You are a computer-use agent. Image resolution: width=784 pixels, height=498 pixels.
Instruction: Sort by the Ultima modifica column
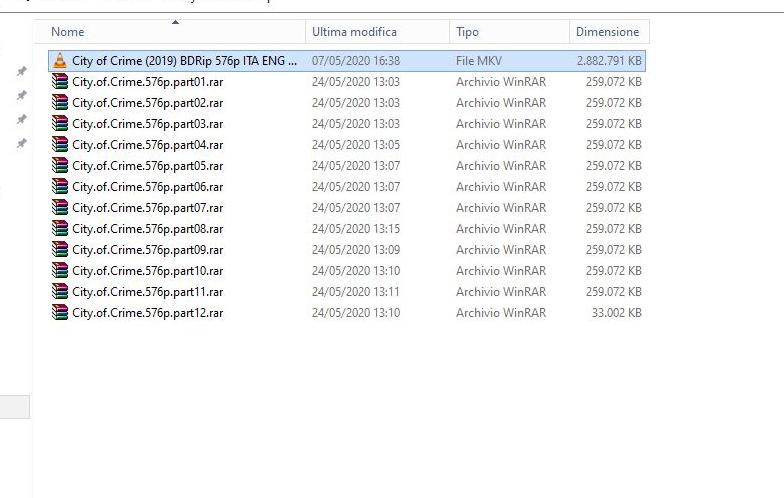pyautogui.click(x=354, y=32)
